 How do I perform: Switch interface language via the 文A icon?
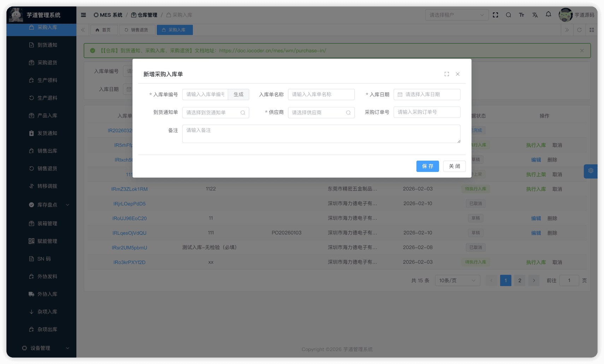535,15
